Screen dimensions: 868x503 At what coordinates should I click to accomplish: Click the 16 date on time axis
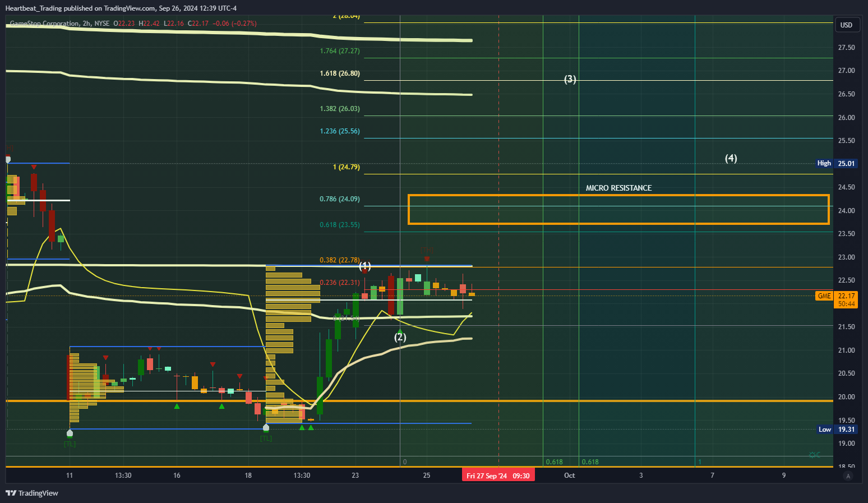(x=177, y=476)
